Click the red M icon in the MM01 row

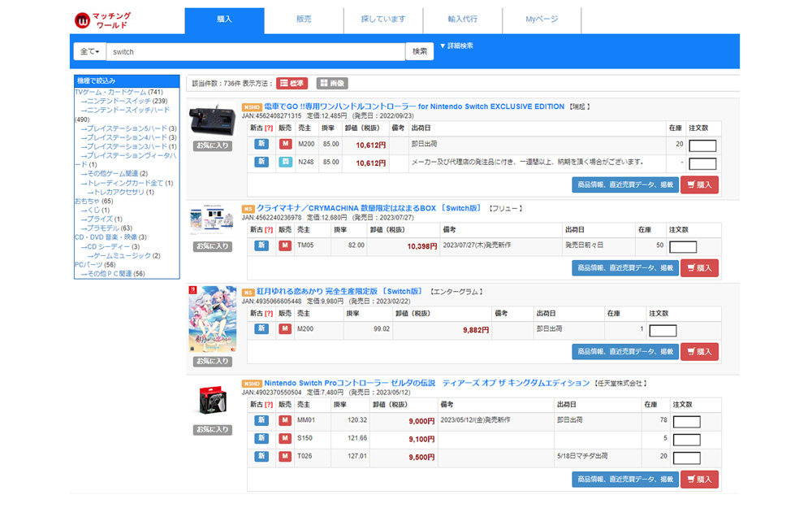[x=285, y=420]
